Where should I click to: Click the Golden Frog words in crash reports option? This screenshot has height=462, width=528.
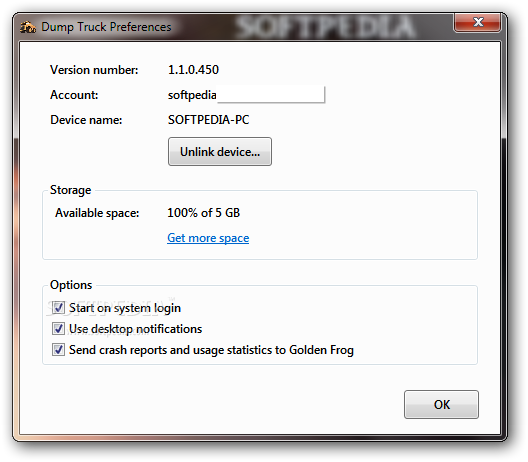321,350
